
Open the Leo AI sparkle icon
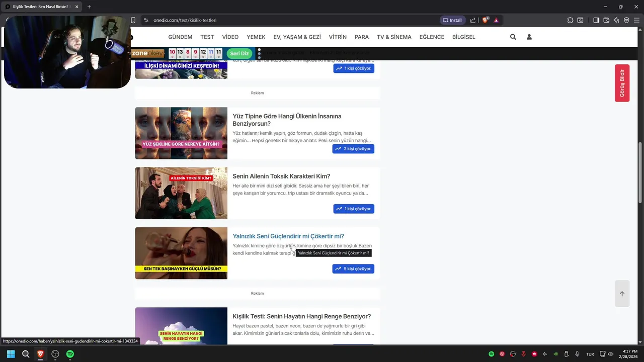pyautogui.click(x=616, y=20)
